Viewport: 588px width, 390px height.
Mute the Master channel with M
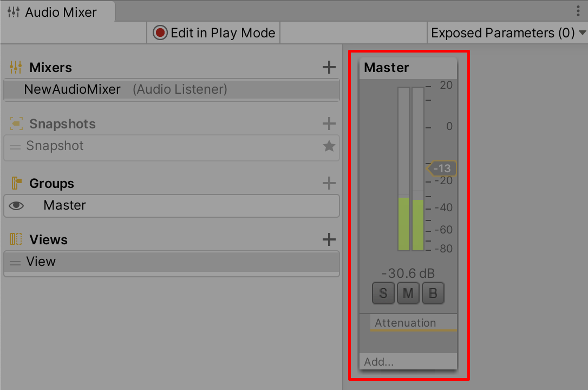[x=408, y=293]
